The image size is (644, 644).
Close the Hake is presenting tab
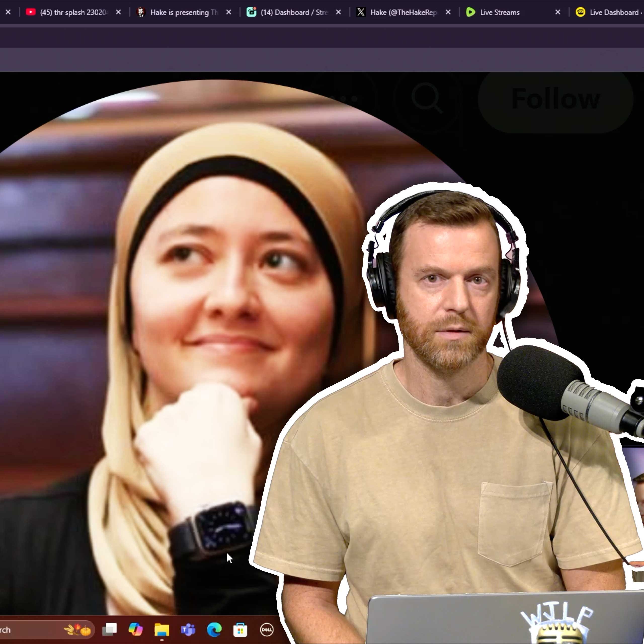coord(229,12)
